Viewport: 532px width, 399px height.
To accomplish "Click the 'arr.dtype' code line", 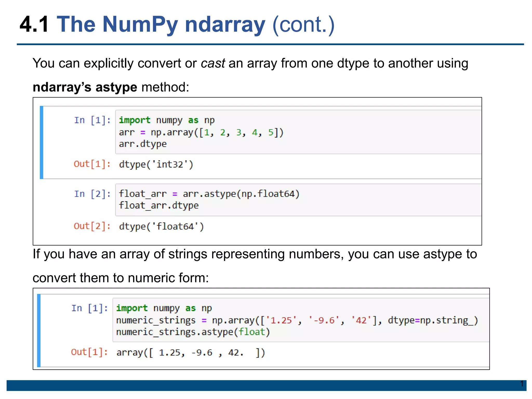I will click(143, 144).
